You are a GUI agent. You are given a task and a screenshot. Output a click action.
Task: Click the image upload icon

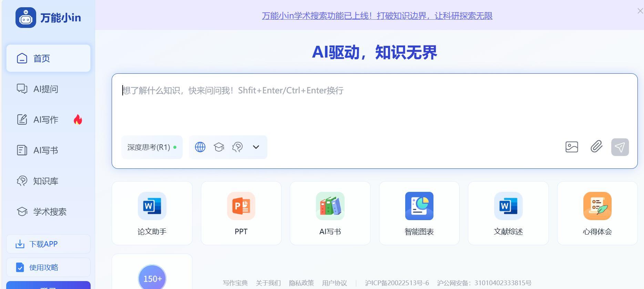[x=572, y=147]
